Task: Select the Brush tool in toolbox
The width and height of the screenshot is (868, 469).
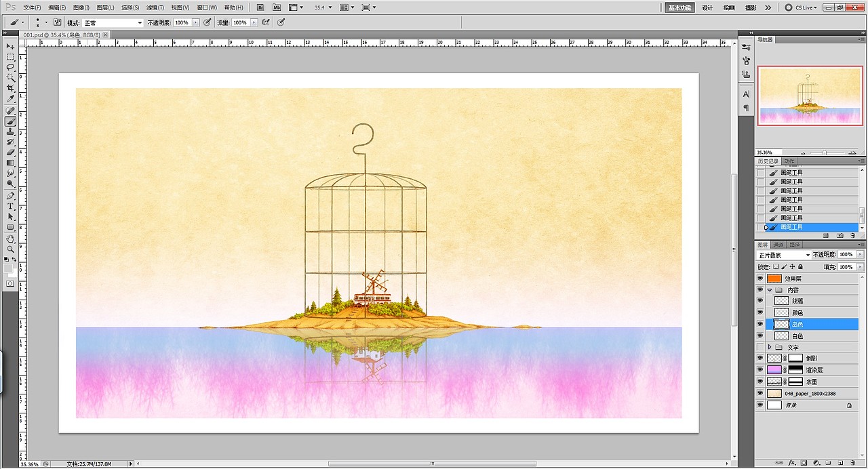Action: pyautogui.click(x=11, y=121)
